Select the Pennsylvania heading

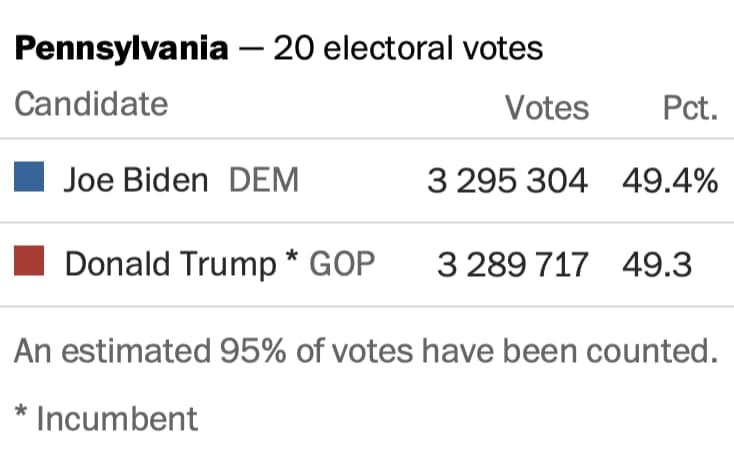pos(121,49)
